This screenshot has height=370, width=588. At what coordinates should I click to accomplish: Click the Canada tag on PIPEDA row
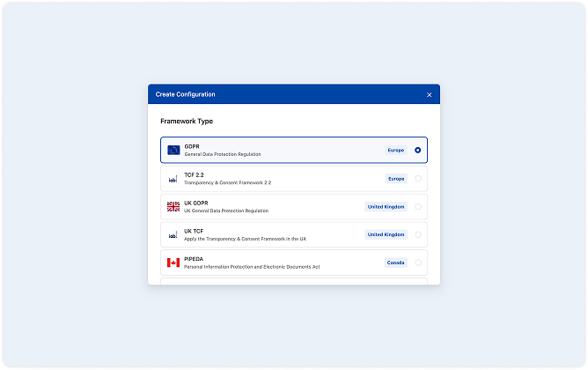point(396,263)
